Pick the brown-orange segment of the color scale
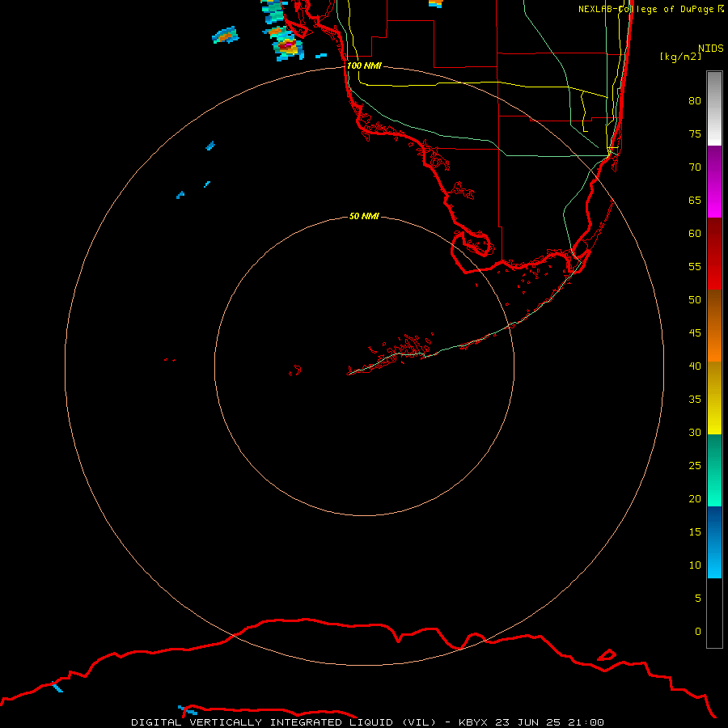728x728 pixels. (x=714, y=325)
